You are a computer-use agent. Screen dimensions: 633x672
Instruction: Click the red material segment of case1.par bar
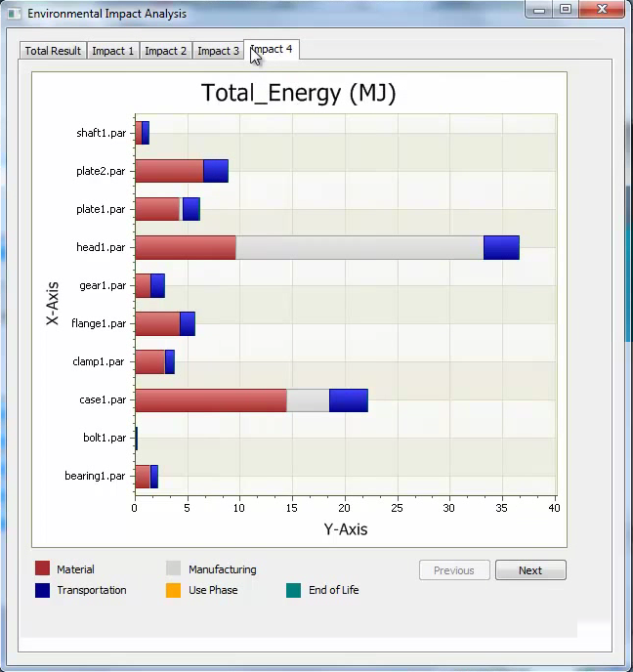click(x=210, y=400)
